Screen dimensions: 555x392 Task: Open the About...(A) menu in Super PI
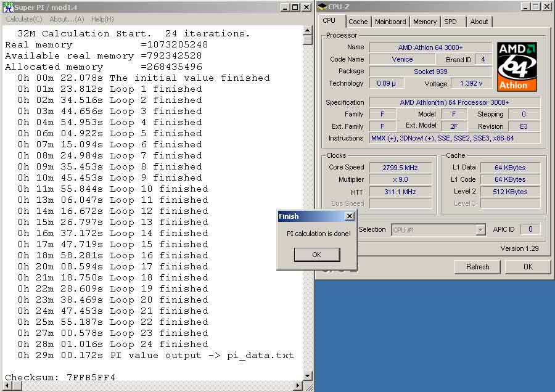(x=67, y=19)
